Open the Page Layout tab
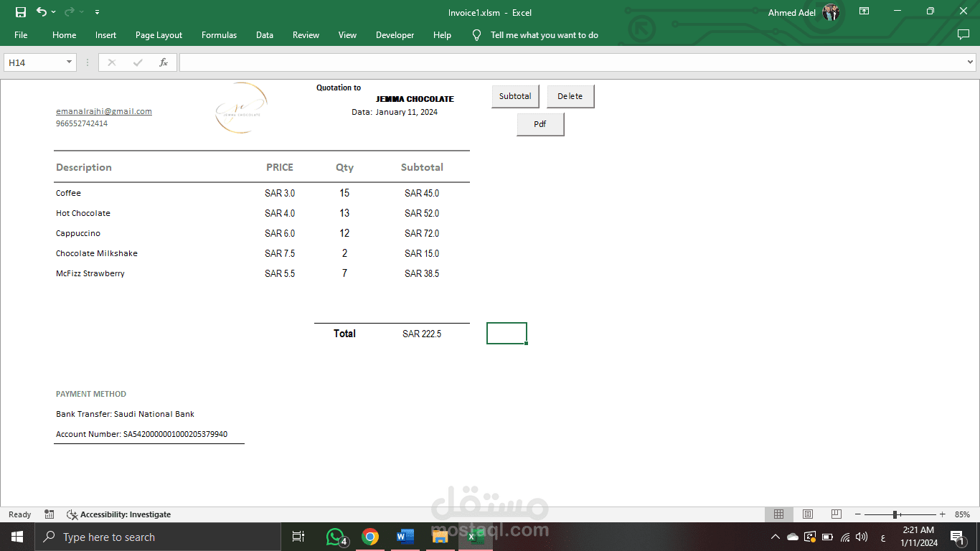The image size is (980, 551). 159,35
